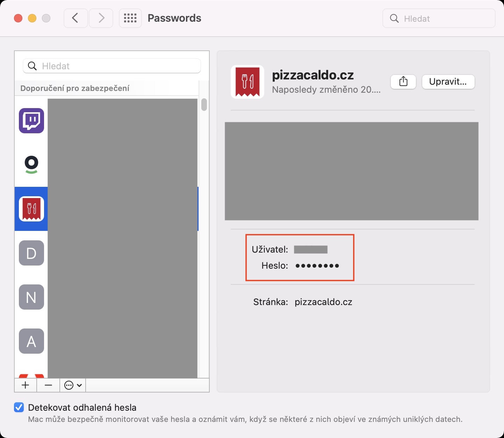Viewport: 504px width, 438px height.
Task: Open the pizzacaldo.cz Stránka link
Action: [x=323, y=302]
